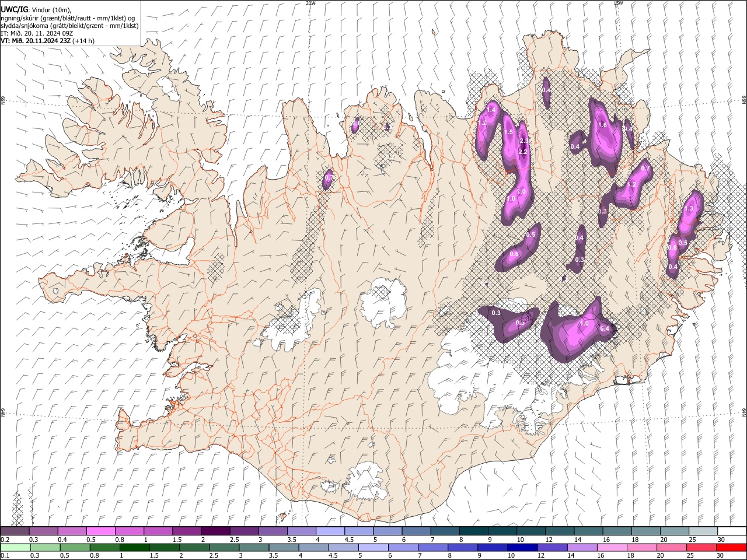Click the darkest purple top swatch between 2 and 2.5

pyautogui.click(x=215, y=531)
